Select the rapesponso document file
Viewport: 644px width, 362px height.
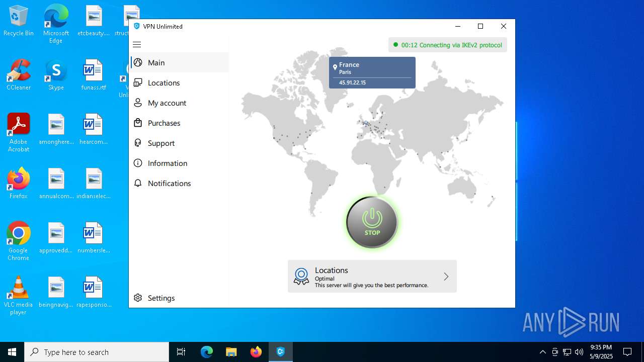point(94,292)
